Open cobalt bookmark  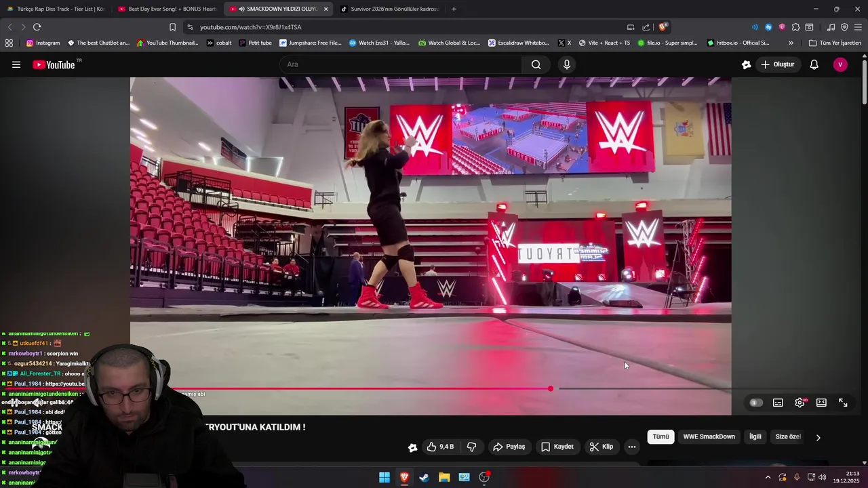219,43
